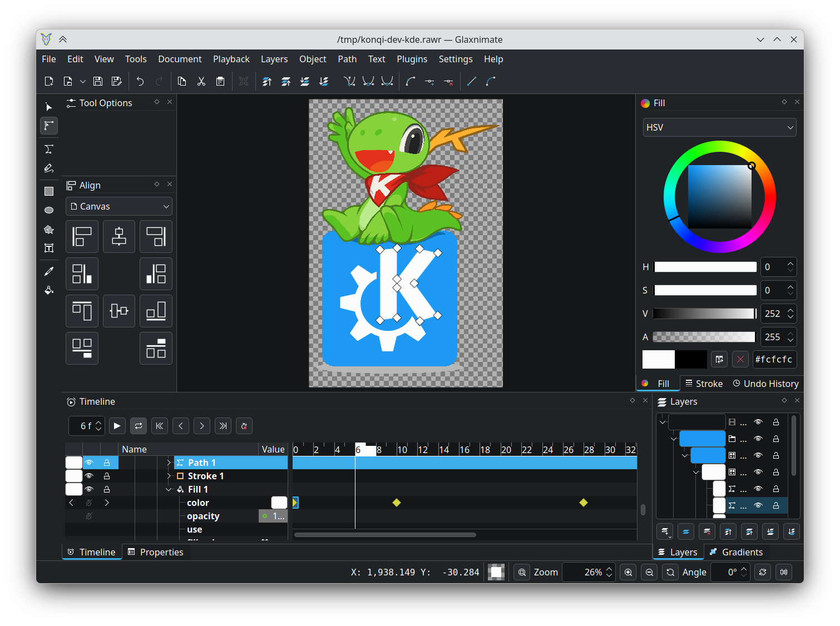840x626 pixels.
Task: Select the Color Picker eyedropper tool
Action: coord(48,271)
